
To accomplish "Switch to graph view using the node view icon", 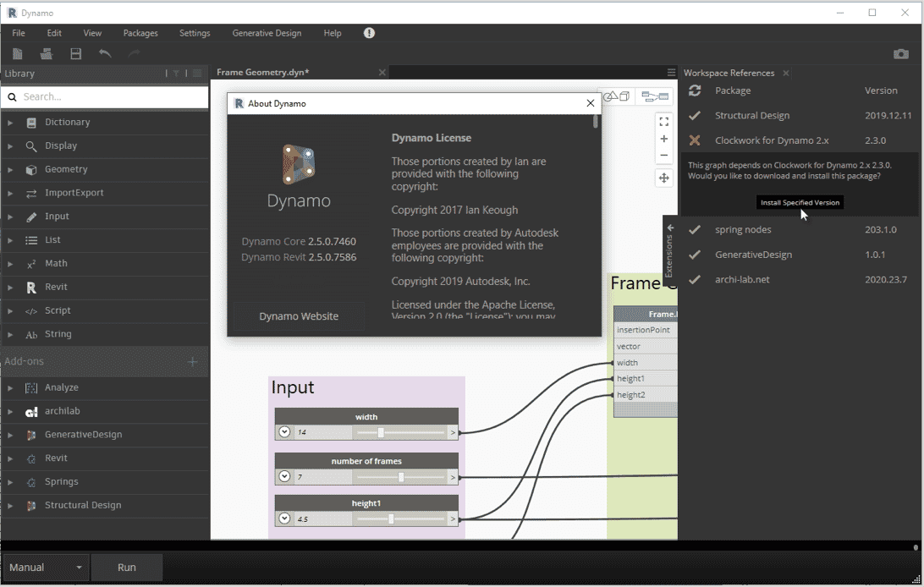I will click(656, 96).
